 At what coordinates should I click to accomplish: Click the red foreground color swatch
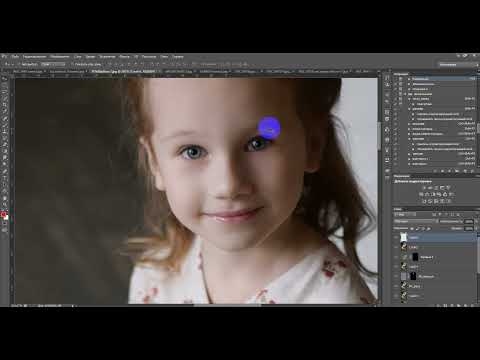pos(3,215)
